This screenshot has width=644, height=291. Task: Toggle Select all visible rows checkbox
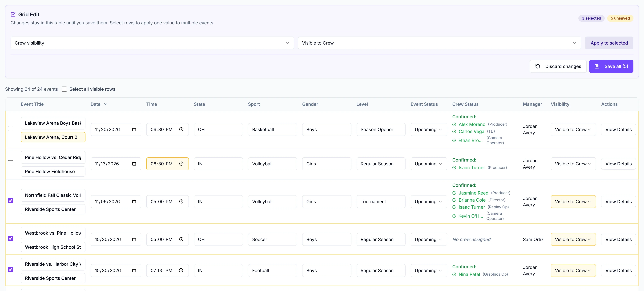coord(64,89)
